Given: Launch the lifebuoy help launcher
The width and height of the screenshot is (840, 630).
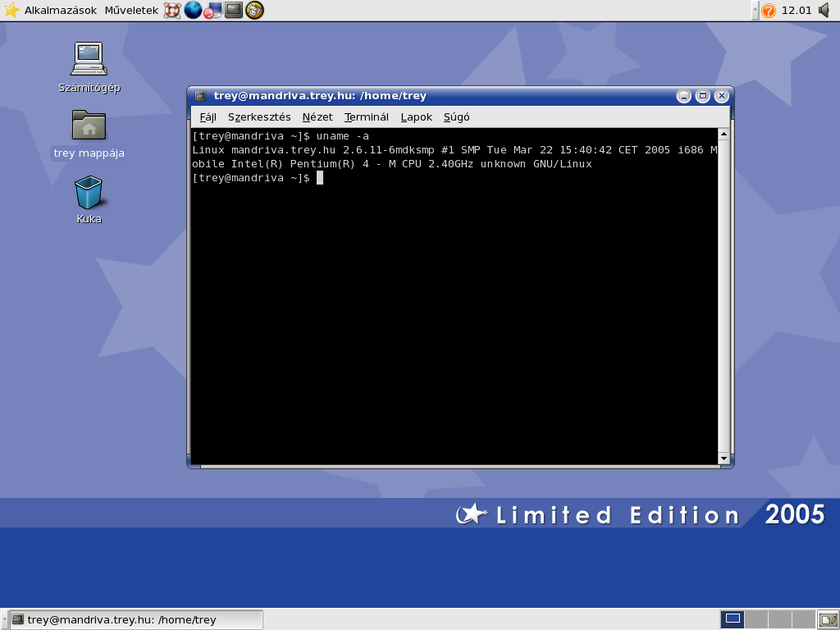Looking at the screenshot, I should point(172,10).
